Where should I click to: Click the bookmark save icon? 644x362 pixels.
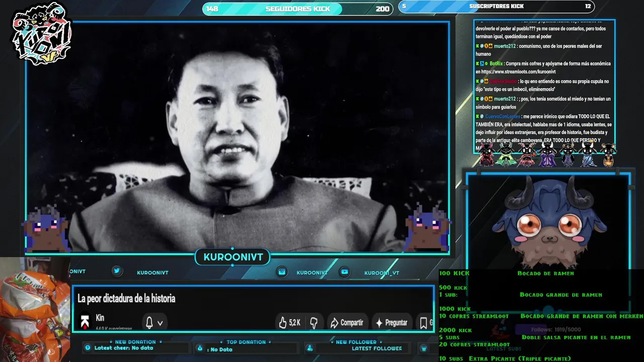click(423, 323)
